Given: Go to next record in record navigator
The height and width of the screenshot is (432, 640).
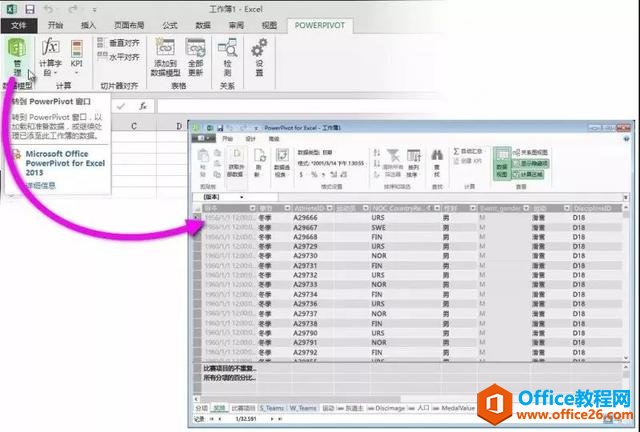Looking at the screenshot, I should (272, 419).
